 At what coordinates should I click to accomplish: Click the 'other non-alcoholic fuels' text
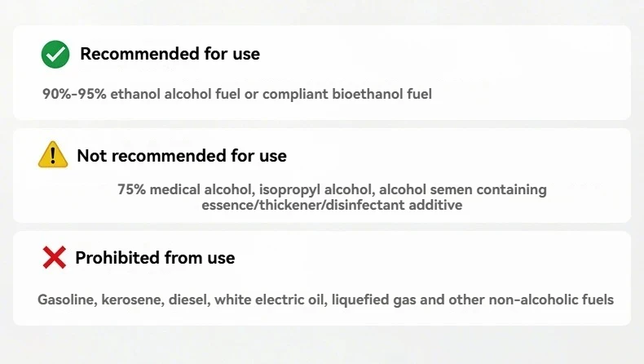click(x=531, y=300)
